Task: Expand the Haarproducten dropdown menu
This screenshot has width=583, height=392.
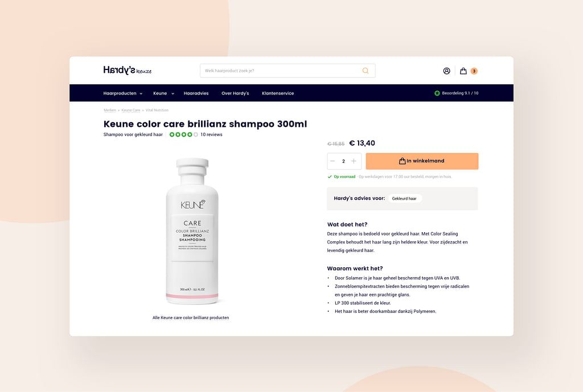Action: point(123,93)
